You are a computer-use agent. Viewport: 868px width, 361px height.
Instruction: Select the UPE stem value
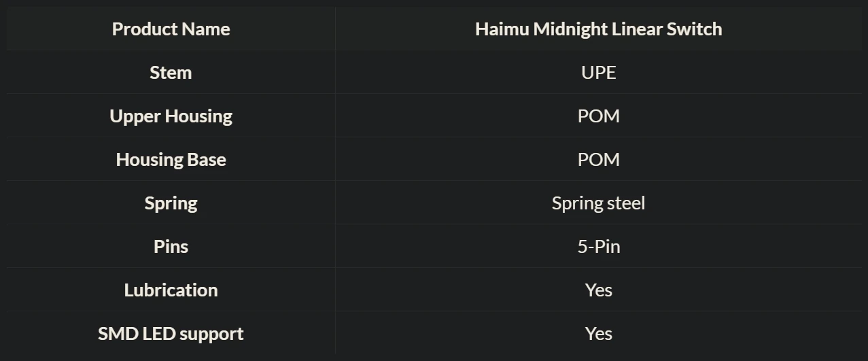(598, 73)
